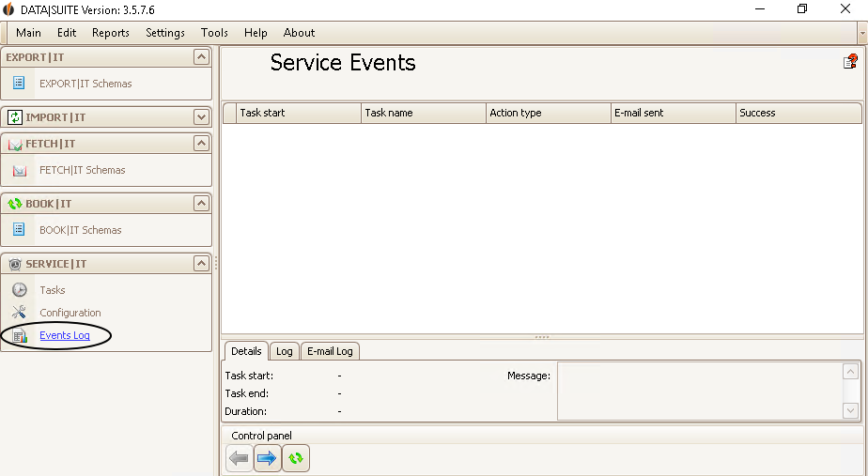Open the Reports menu
The image size is (868, 476).
coord(111,33)
